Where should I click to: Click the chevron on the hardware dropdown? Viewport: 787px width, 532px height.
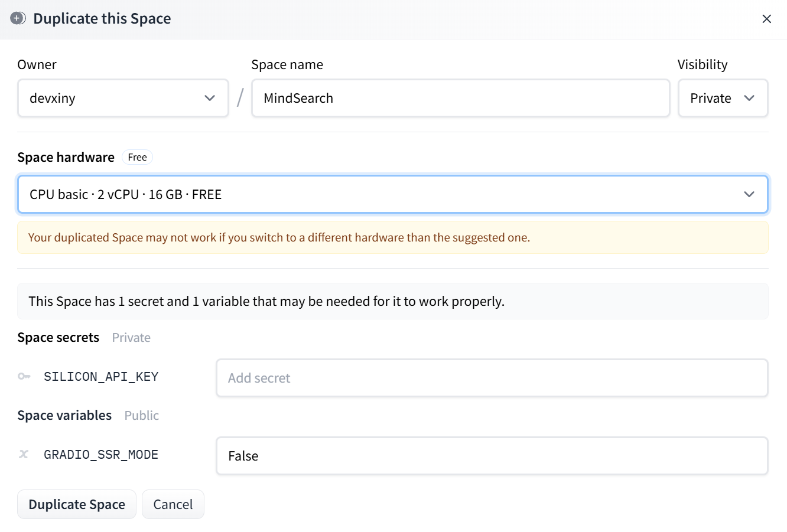pos(749,194)
